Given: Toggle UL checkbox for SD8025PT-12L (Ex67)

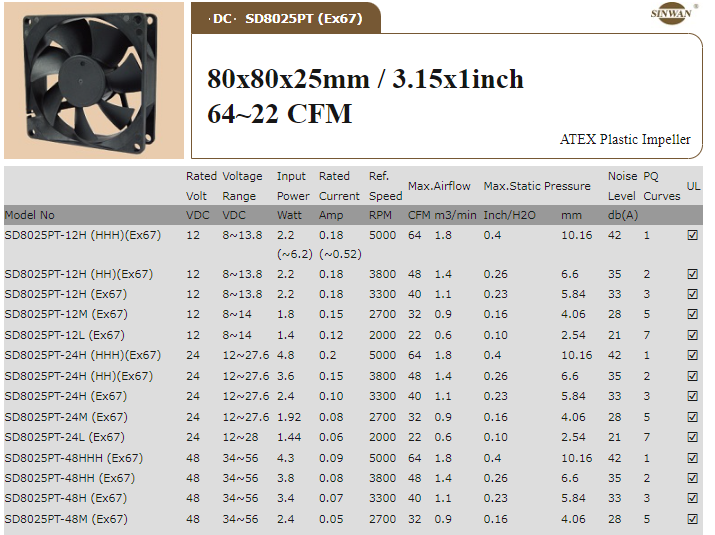Looking at the screenshot, I should pos(692,335).
